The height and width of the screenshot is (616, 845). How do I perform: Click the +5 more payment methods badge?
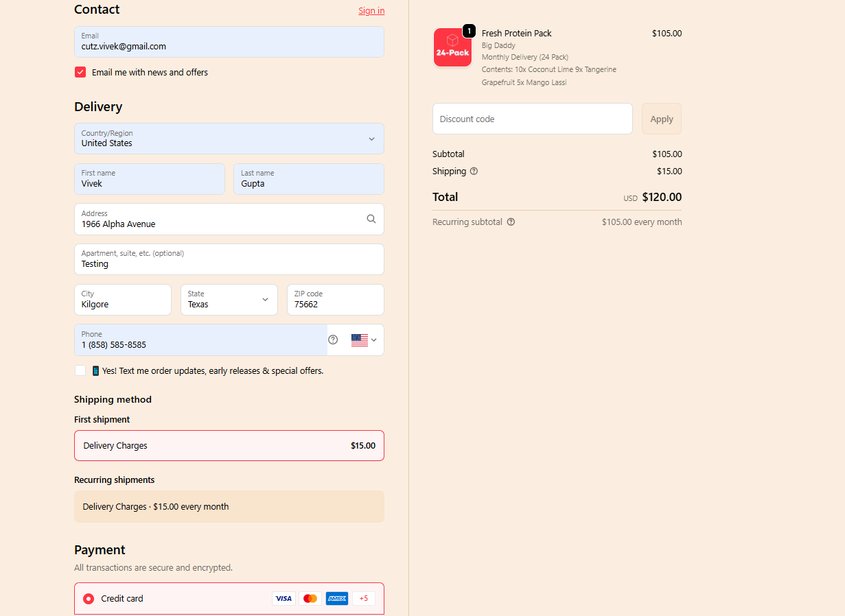364,598
